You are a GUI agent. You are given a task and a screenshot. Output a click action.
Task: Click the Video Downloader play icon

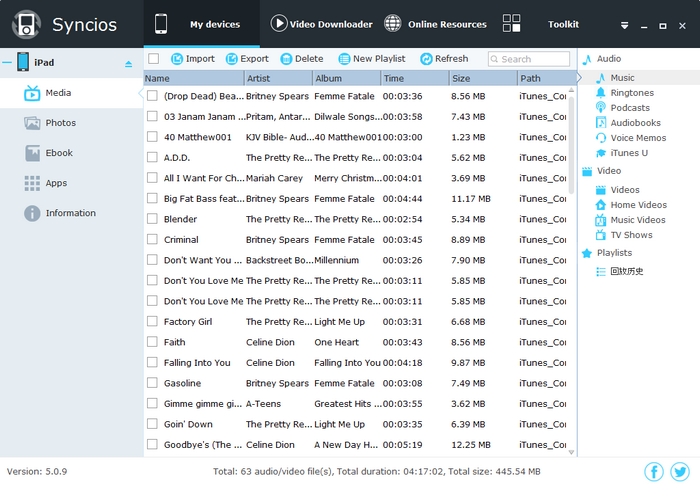point(279,24)
